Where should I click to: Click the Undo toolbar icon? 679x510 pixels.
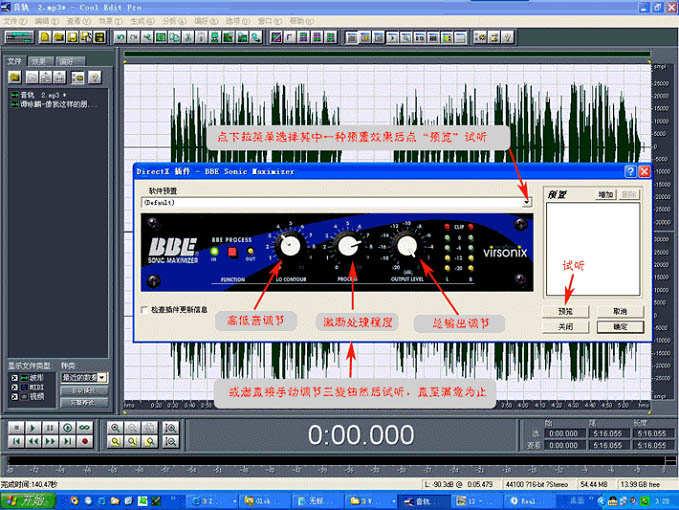click(120, 37)
